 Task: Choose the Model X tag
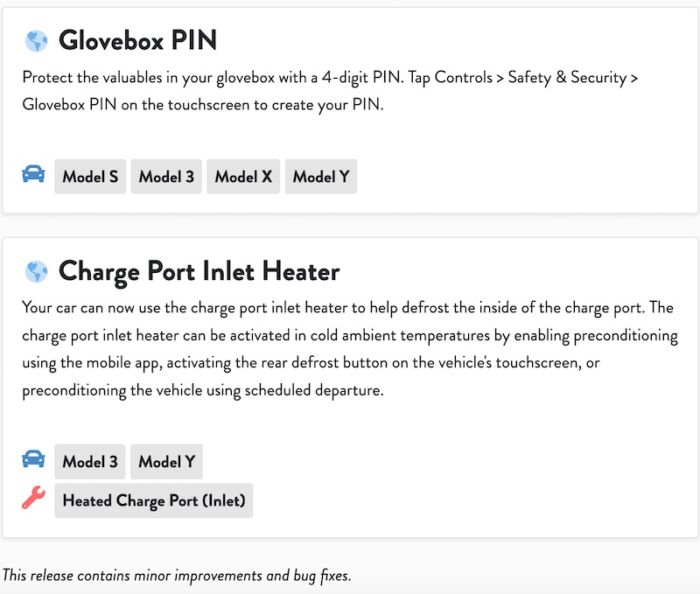[243, 177]
